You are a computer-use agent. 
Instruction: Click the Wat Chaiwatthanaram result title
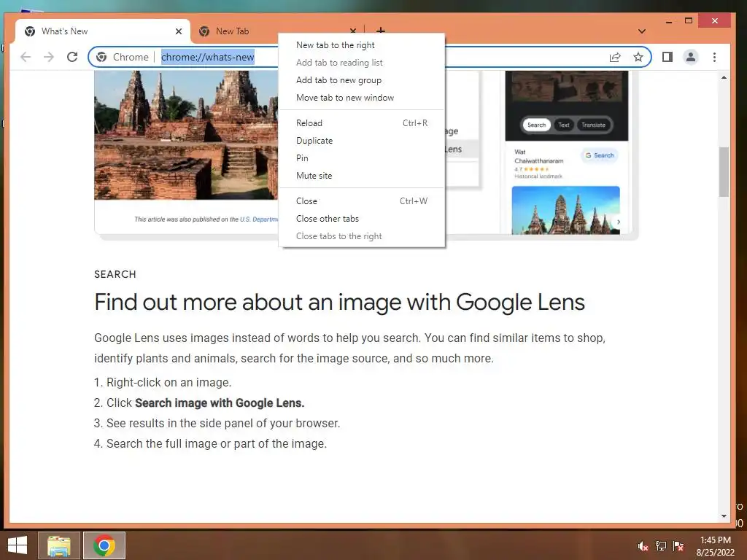[539, 157]
